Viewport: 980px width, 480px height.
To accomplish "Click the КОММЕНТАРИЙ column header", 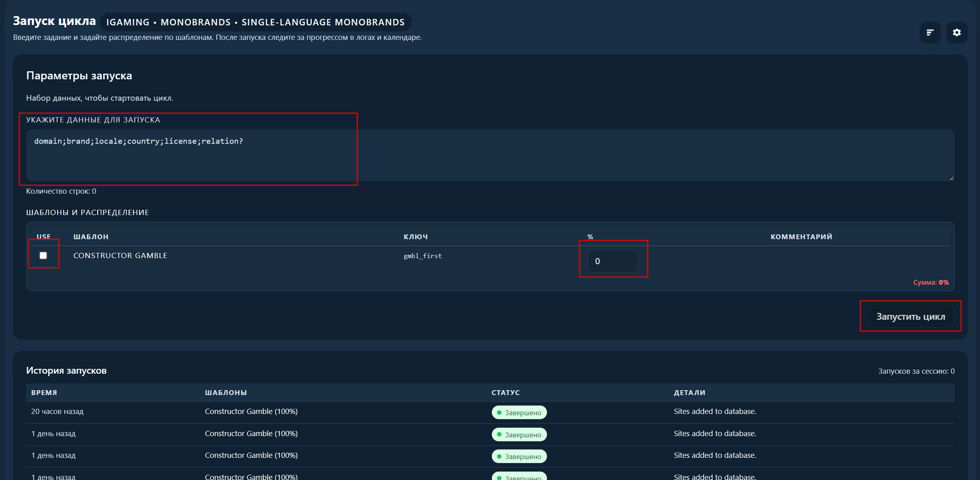I will coord(801,237).
